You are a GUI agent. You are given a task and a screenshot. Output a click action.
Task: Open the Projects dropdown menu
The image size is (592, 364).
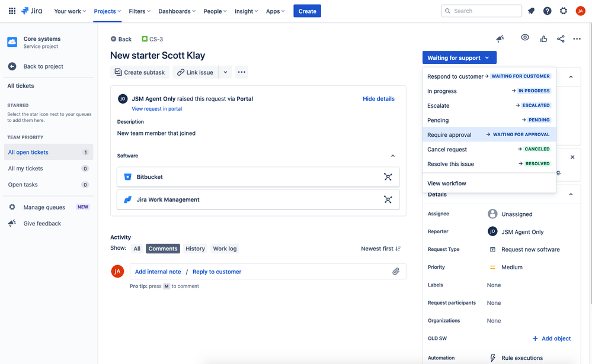(x=107, y=11)
